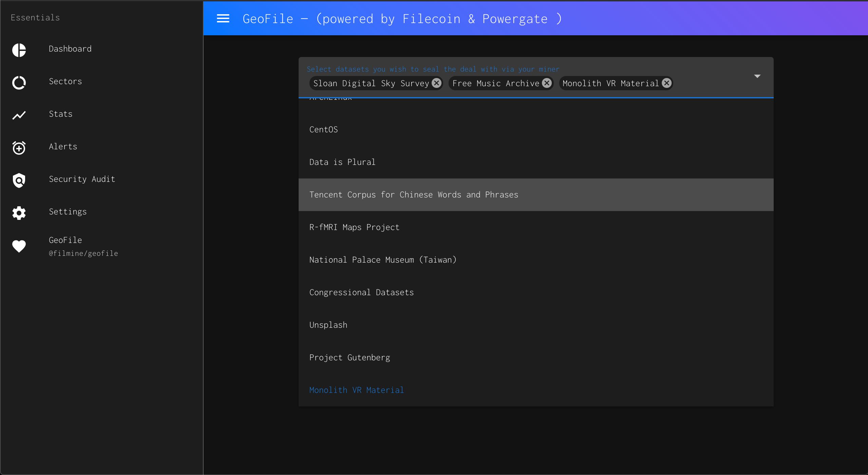Open the Congressional Datasets option
This screenshot has width=868, height=475.
[x=361, y=292]
